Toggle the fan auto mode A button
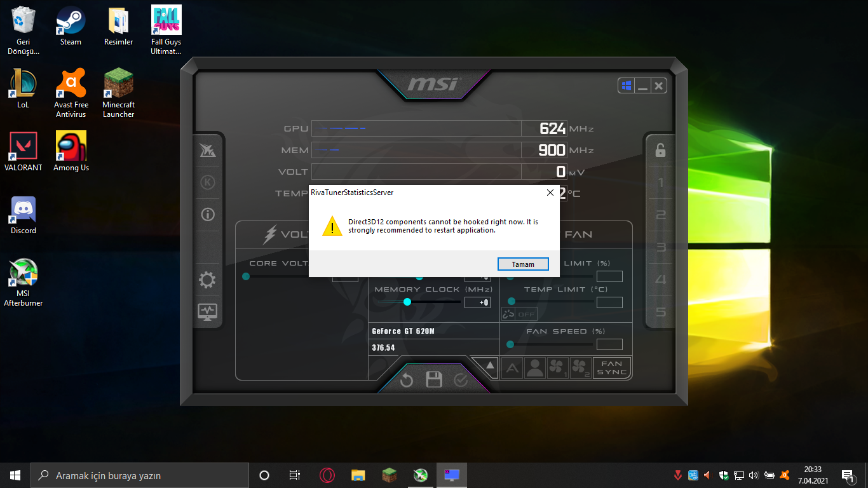Image resolution: width=868 pixels, height=488 pixels. (x=512, y=368)
